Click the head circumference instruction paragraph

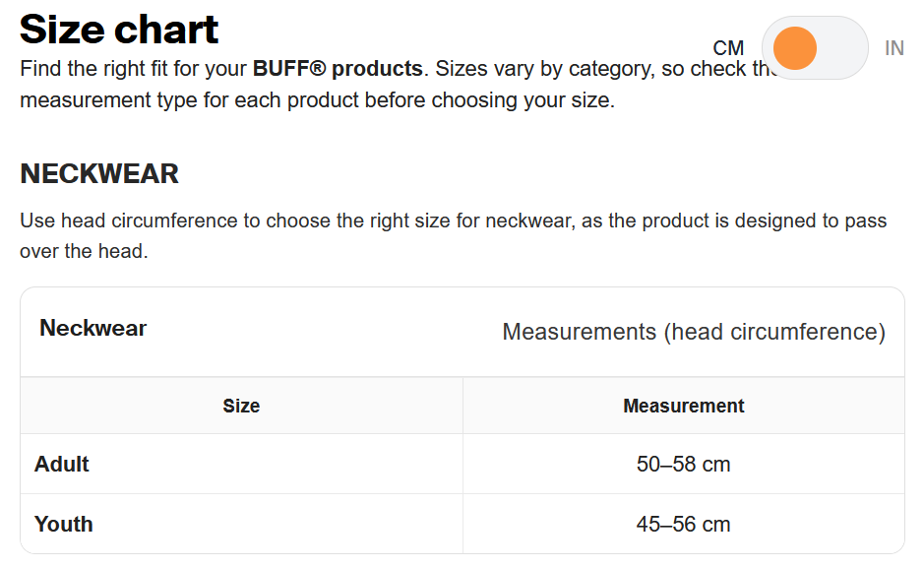point(454,235)
